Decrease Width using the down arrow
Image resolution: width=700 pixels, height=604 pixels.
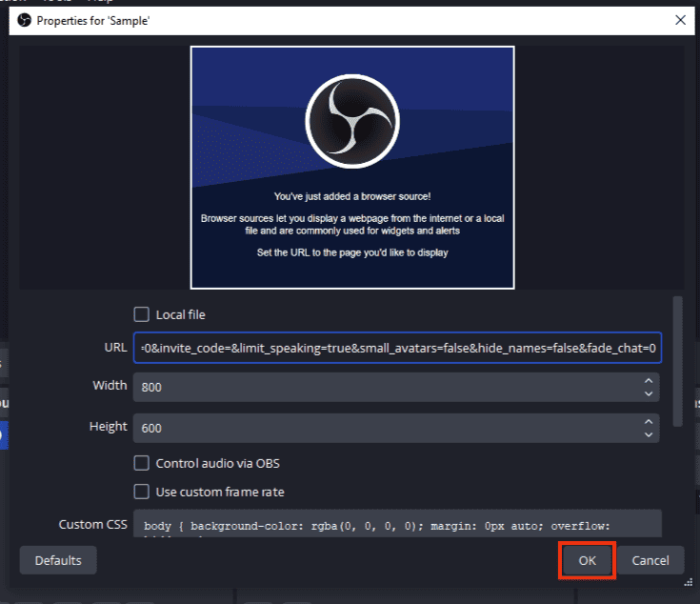coord(649,393)
